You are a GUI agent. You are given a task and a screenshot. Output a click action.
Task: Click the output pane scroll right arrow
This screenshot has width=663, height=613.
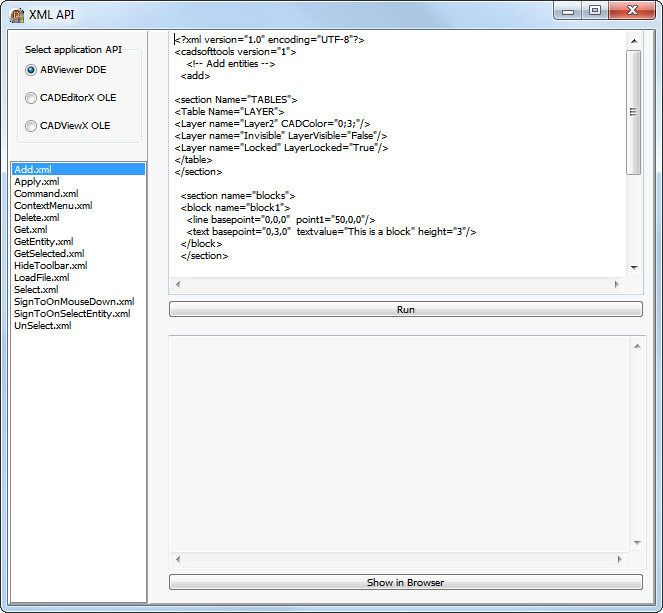pyautogui.click(x=619, y=559)
